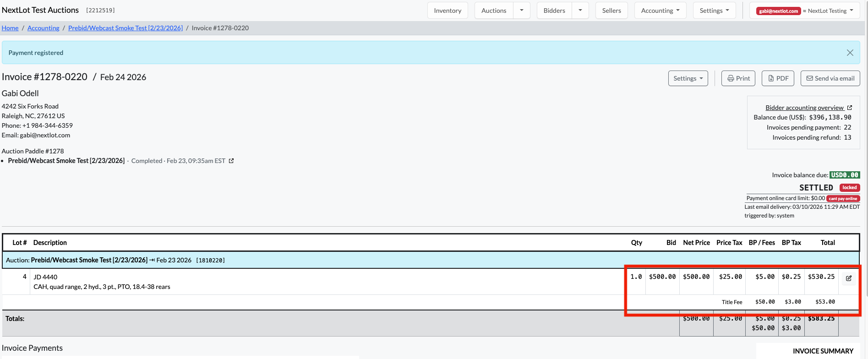
Task: Click the $500.00 Bid cell for lot 4
Action: point(662,277)
